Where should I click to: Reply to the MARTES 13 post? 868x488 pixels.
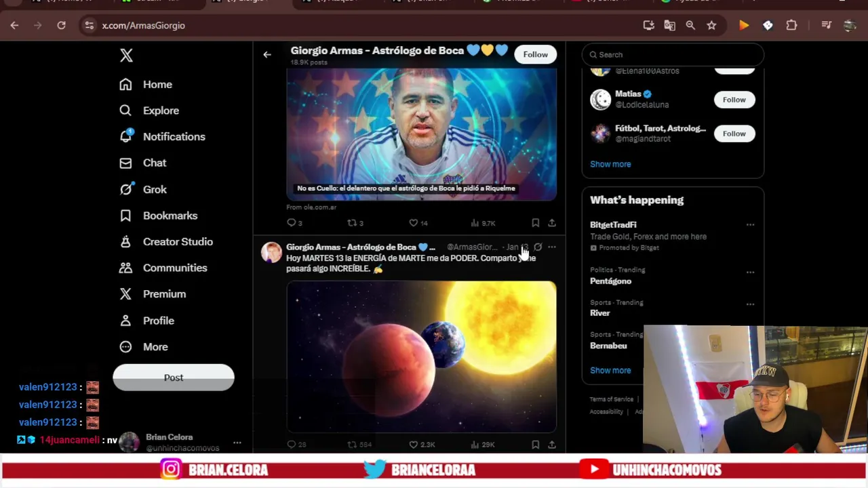tap(296, 445)
